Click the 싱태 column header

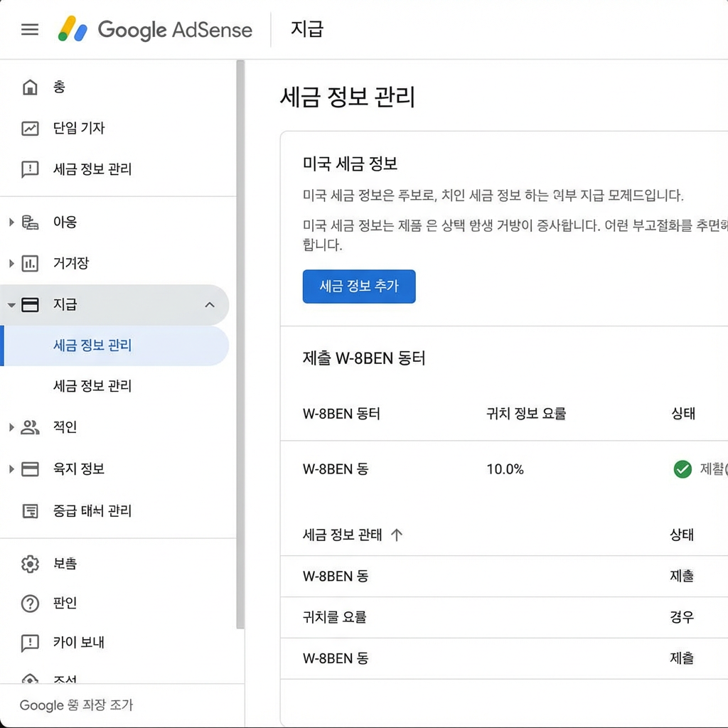[683, 414]
